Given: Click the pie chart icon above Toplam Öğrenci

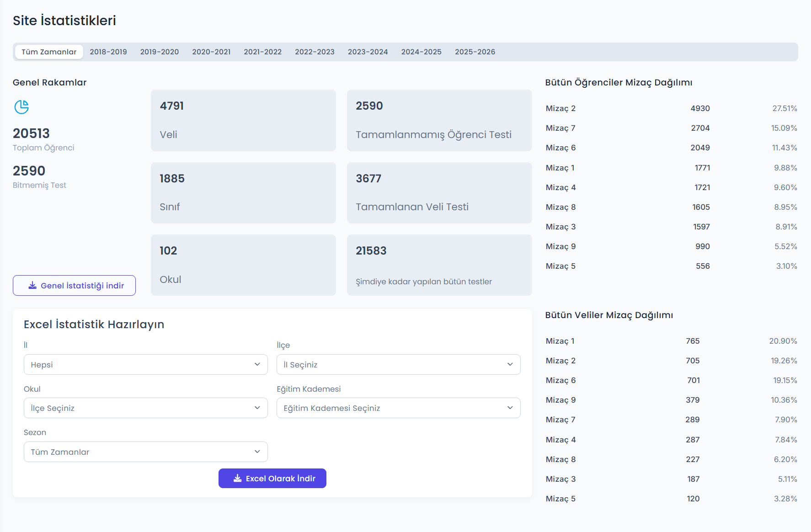Looking at the screenshot, I should (x=21, y=107).
